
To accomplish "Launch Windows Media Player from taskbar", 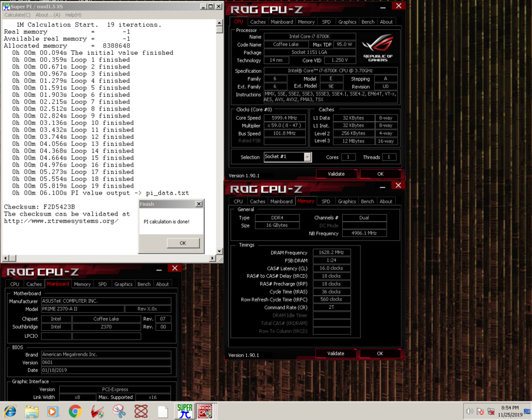I will coord(53,411).
